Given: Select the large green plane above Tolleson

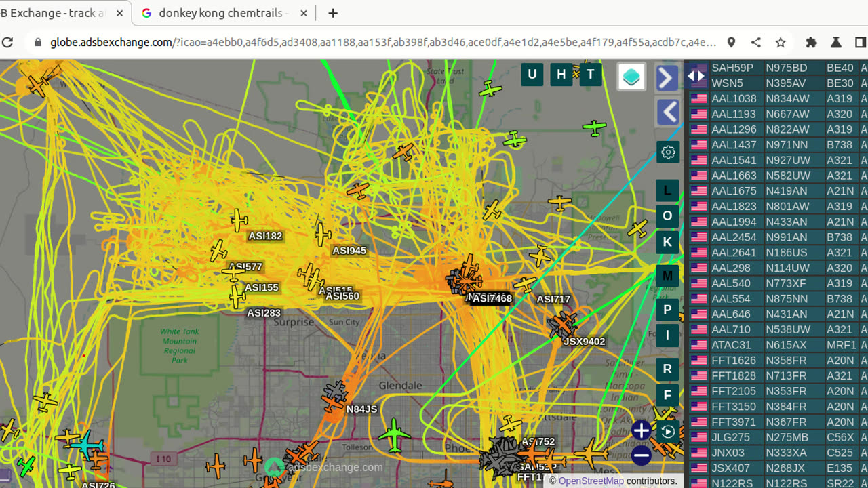Looking at the screenshot, I should click(394, 434).
